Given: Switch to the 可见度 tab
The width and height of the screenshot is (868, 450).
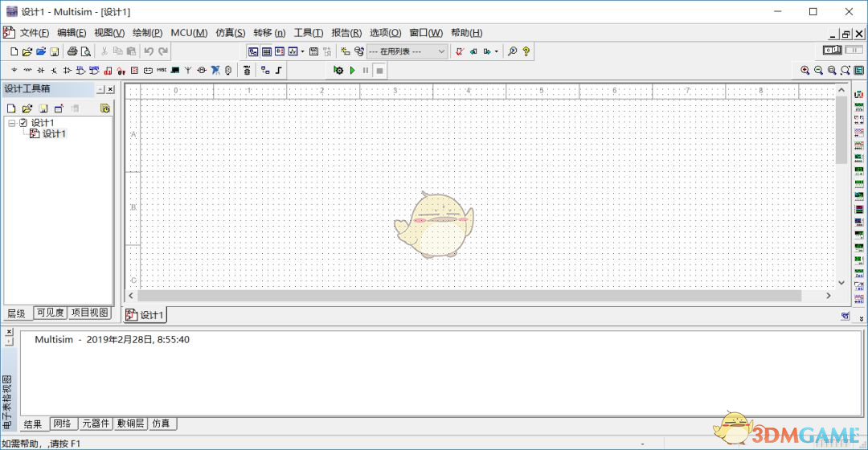Looking at the screenshot, I should (x=51, y=313).
